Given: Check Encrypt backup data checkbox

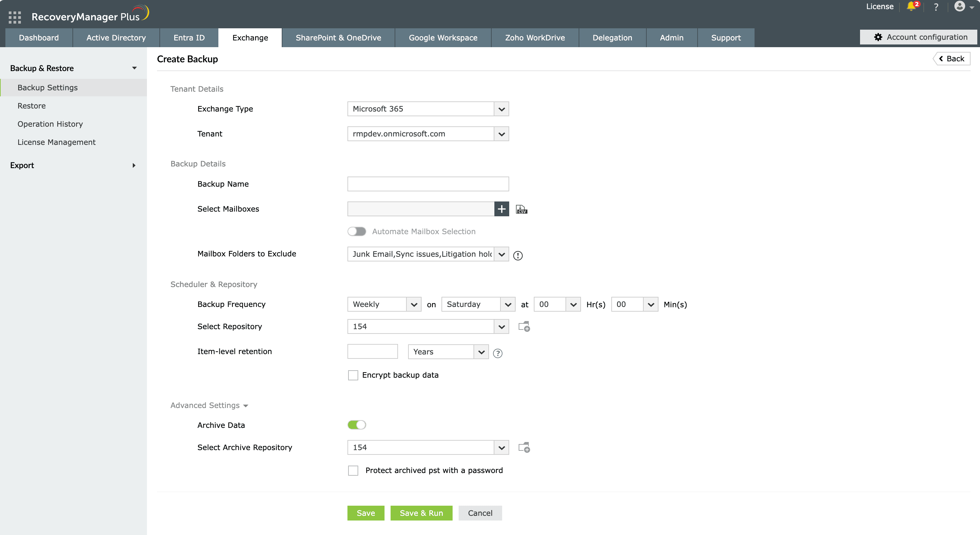Looking at the screenshot, I should pyautogui.click(x=353, y=375).
